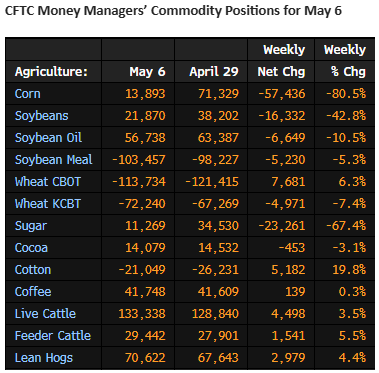Select the Weekly Net Chg header
Screen dimensions: 379x373
282,61
